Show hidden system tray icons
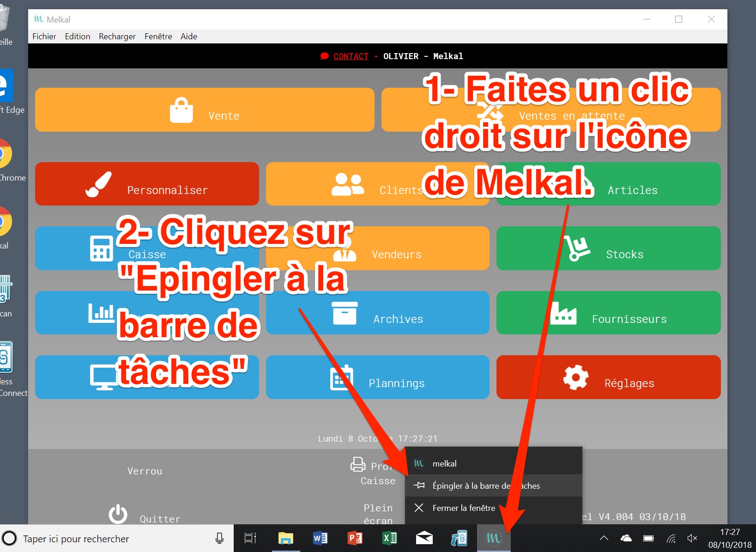Image resolution: width=756 pixels, height=552 pixels. click(x=604, y=538)
